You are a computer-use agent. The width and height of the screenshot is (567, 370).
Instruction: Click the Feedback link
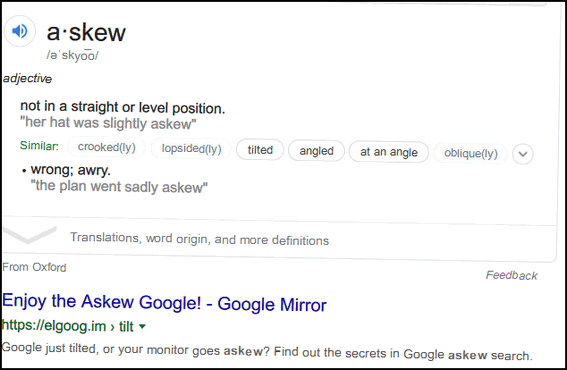511,276
